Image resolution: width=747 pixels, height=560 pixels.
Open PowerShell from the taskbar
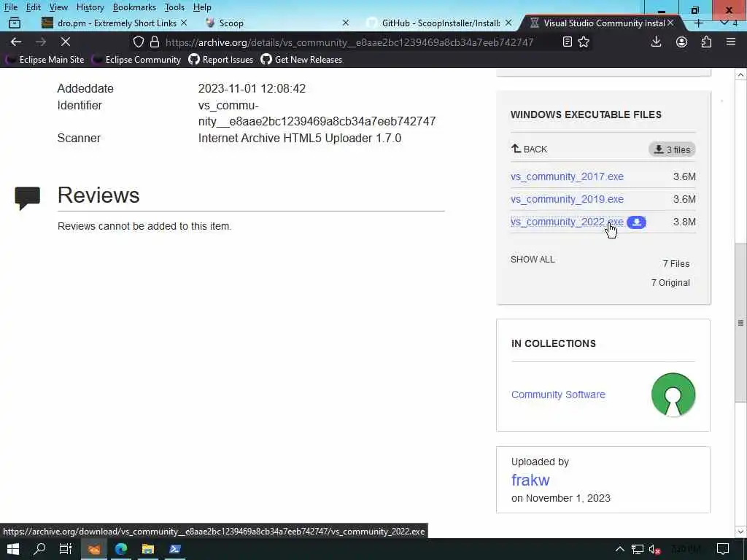point(175,549)
